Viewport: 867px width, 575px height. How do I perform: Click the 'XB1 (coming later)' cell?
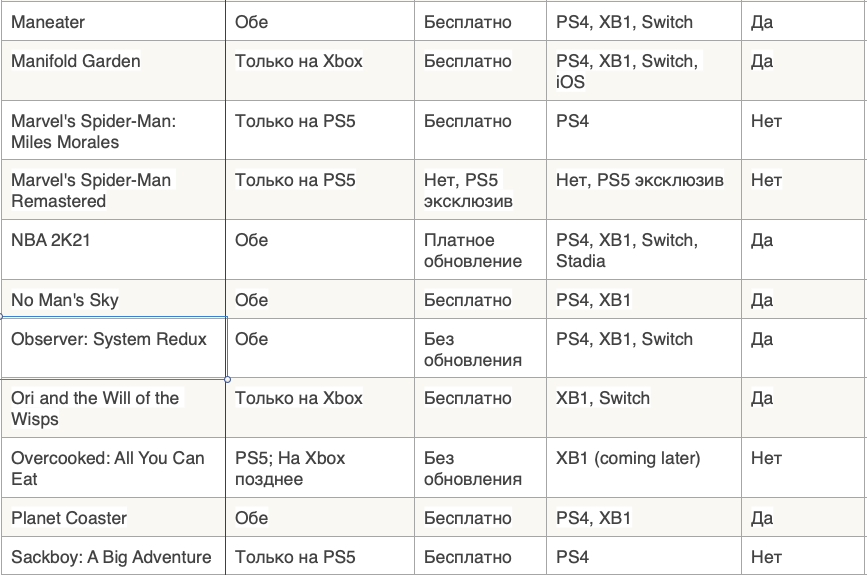point(628,458)
